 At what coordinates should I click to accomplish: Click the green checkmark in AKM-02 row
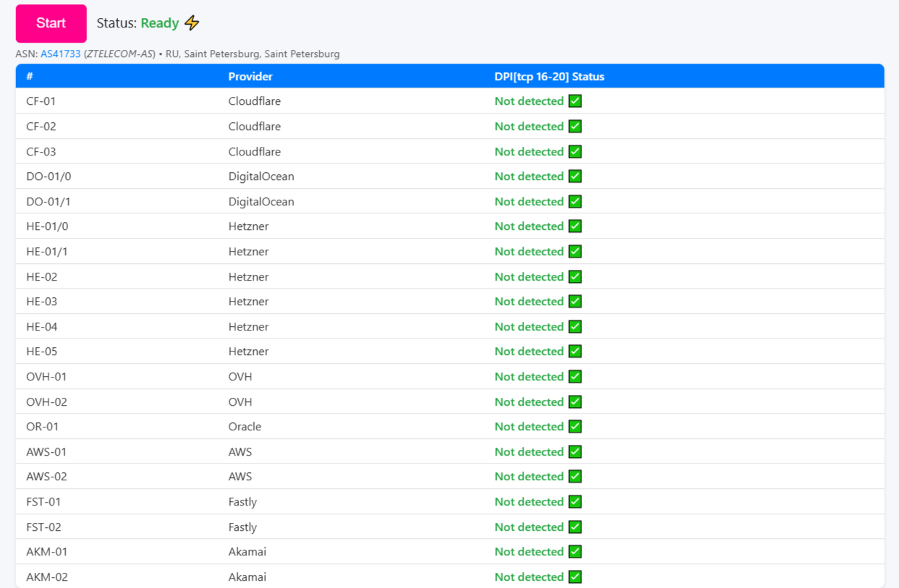tap(575, 576)
